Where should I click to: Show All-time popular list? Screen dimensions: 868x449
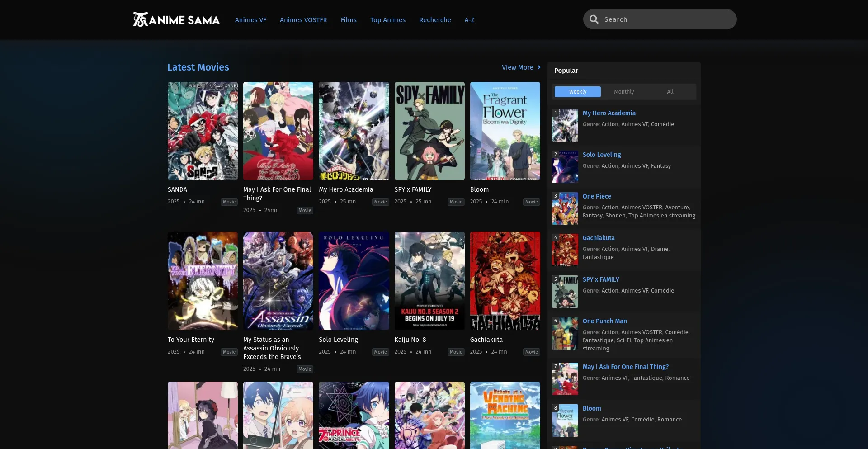[670, 92]
